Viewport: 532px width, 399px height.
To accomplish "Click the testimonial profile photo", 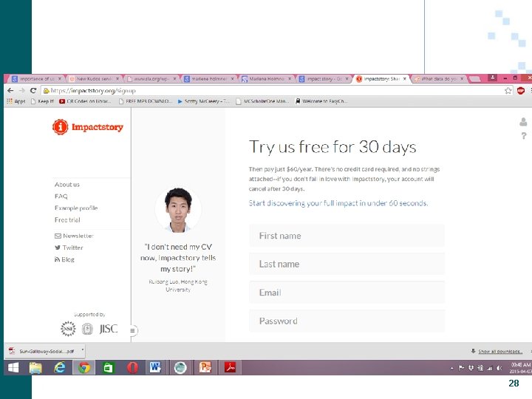I will point(178,210).
